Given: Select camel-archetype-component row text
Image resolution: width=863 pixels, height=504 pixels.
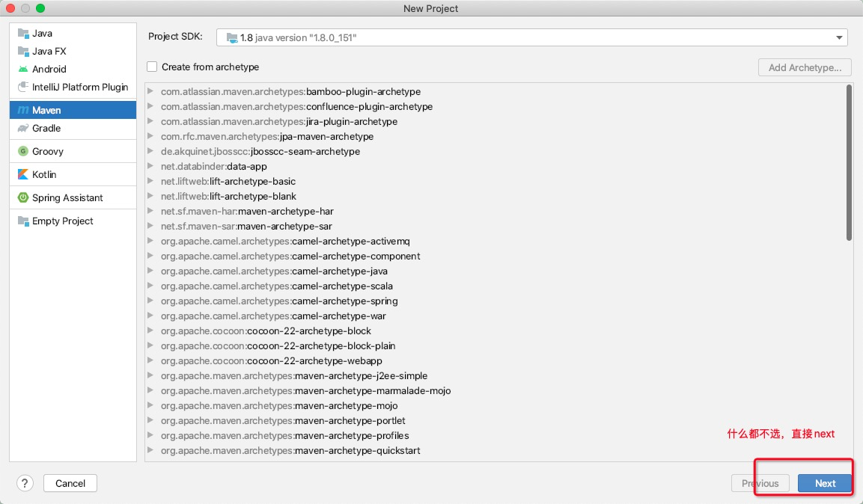Looking at the screenshot, I should click(290, 256).
